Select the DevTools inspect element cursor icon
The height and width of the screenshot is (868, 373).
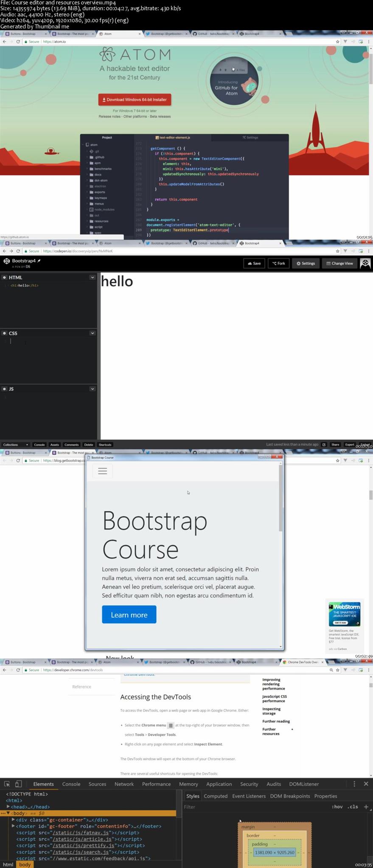[x=7, y=784]
